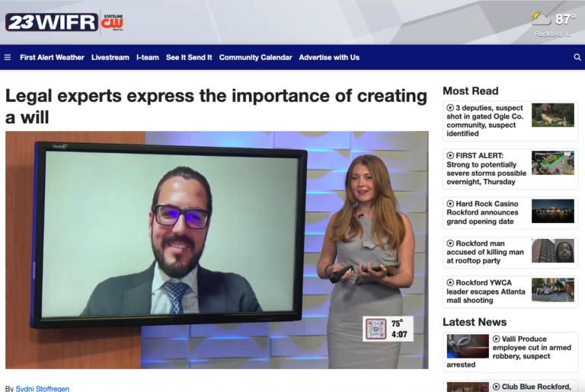Image resolution: width=585 pixels, height=392 pixels.
Task: Click the partly cloudy weather icon
Action: coord(541,18)
